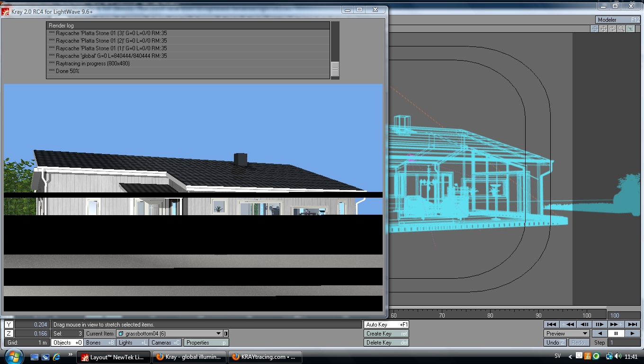Toggle the Auto Key button
Screen dimensions: 644x364
click(386, 325)
